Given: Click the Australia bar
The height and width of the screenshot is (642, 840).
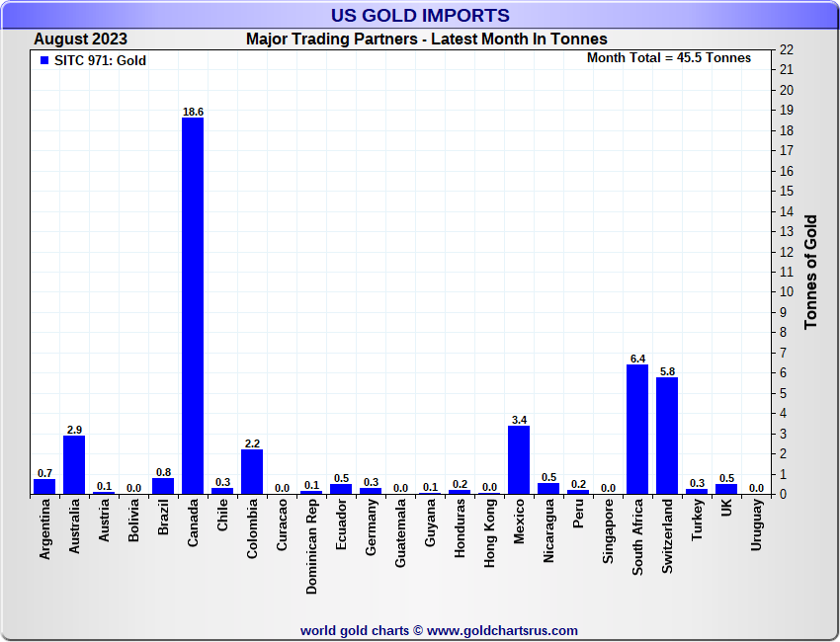Looking at the screenshot, I should point(74,465).
